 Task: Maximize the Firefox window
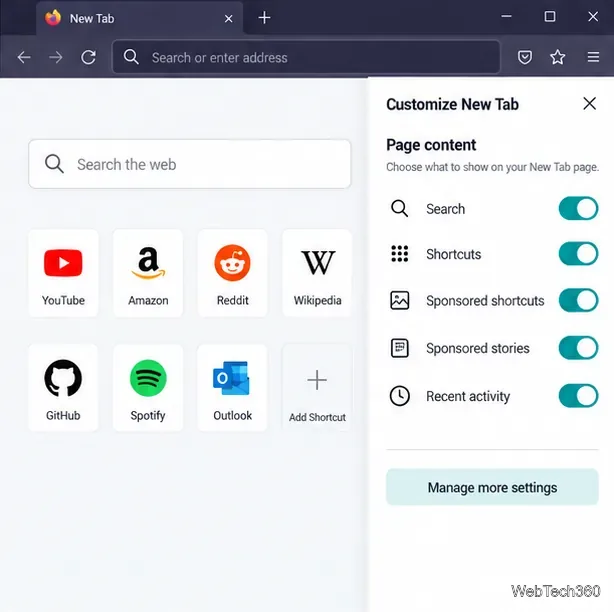click(550, 16)
